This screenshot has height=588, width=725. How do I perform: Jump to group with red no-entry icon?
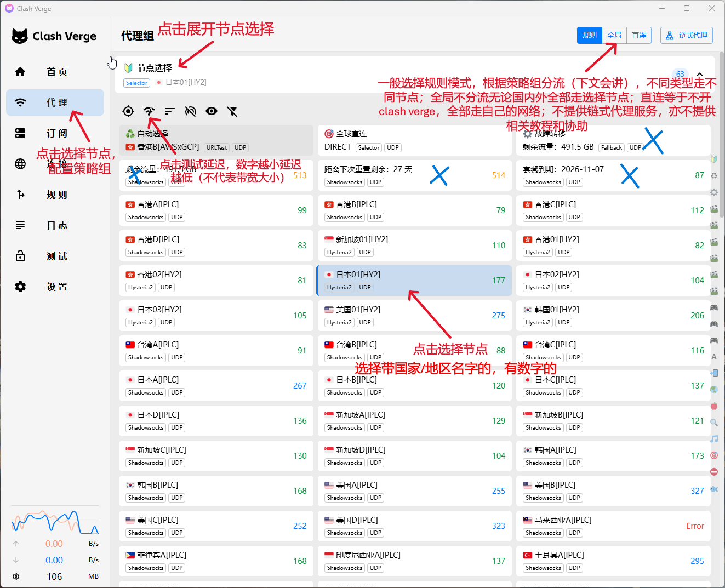pos(714,472)
